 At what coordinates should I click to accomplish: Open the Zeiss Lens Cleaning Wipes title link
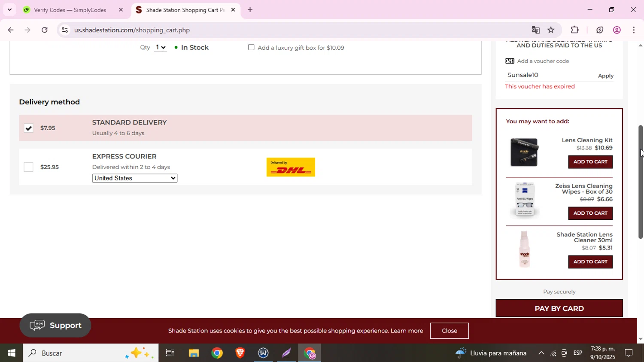click(x=584, y=189)
